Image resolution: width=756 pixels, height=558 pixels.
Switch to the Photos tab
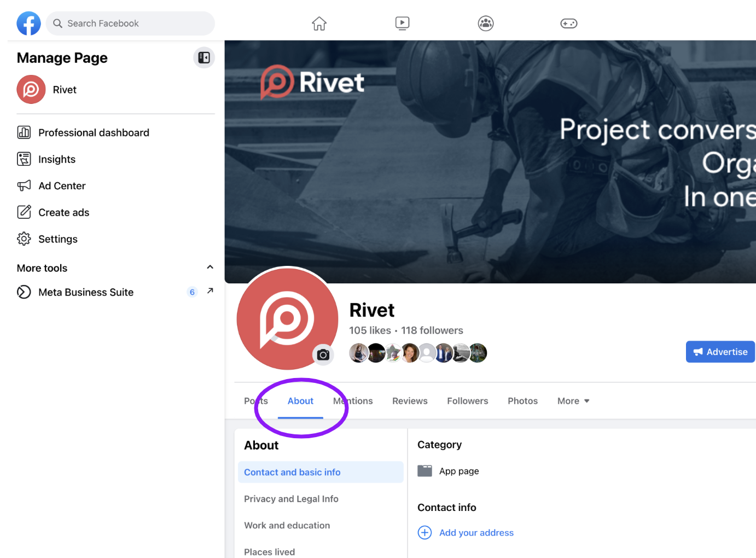pyautogui.click(x=522, y=401)
